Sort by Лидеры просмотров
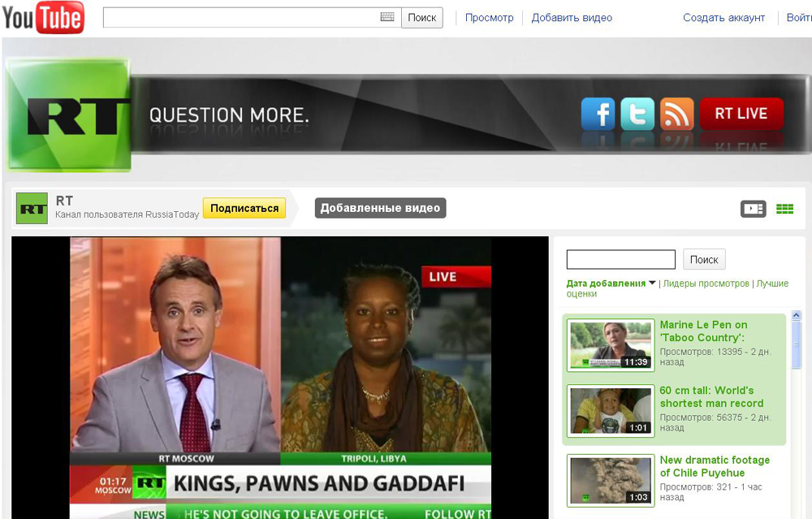This screenshot has width=812, height=519. 706,283
